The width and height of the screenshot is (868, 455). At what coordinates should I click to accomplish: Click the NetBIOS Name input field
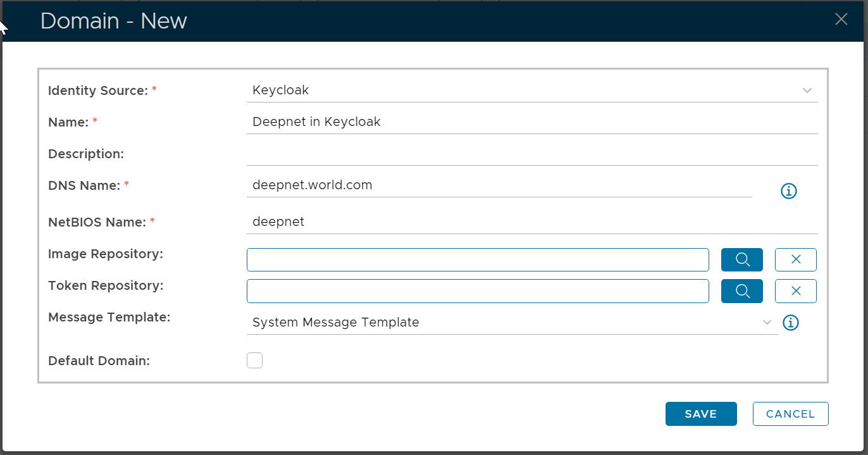[531, 222]
